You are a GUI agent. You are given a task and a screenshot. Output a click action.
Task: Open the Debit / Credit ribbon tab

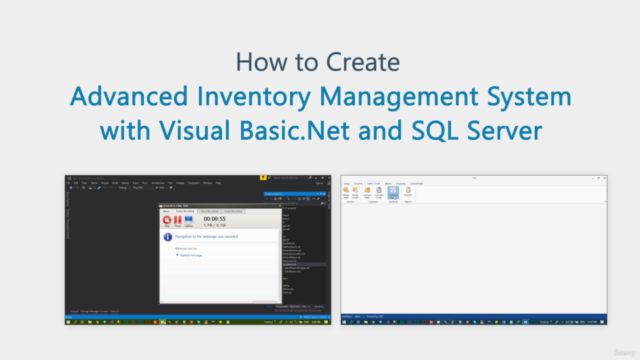[x=373, y=184]
